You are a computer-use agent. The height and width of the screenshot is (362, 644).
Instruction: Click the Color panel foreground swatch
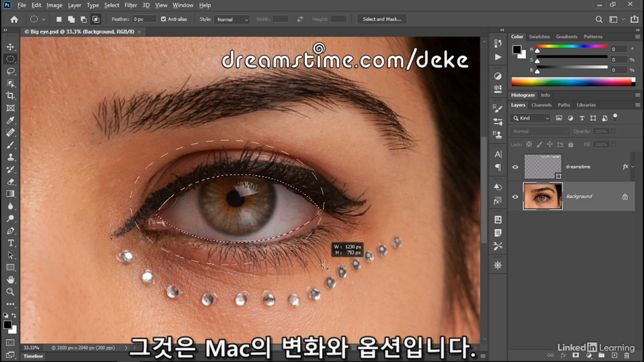coord(517,49)
